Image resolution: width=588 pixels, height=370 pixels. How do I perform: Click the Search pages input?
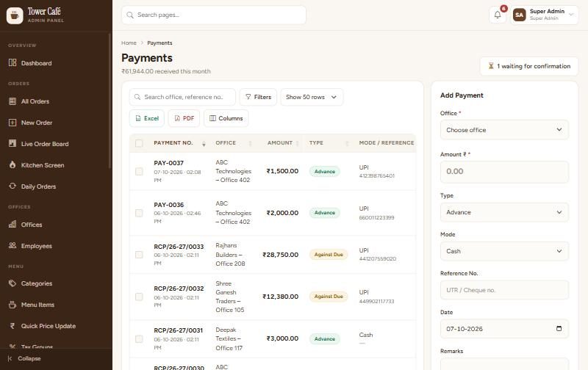click(214, 15)
